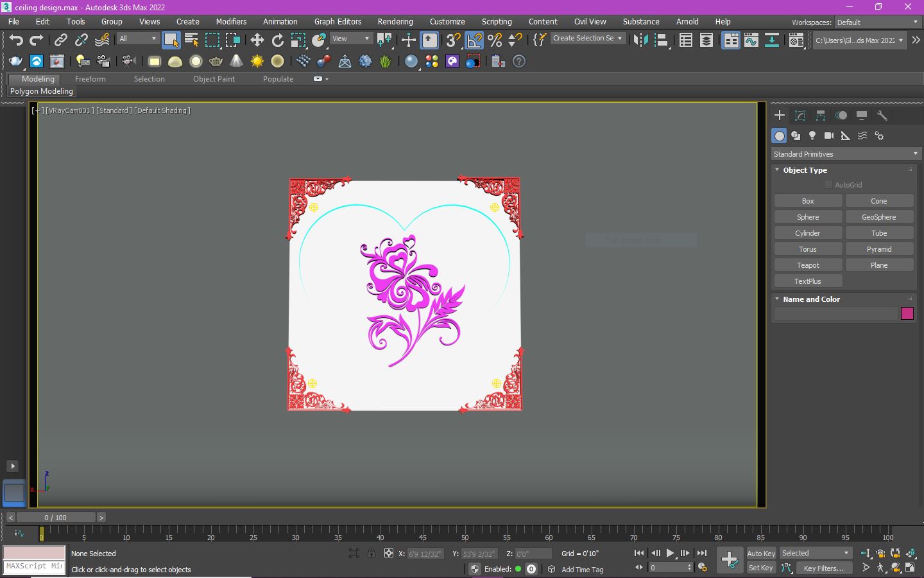The image size is (924, 578).
Task: Select the Move transform tool
Action: click(x=257, y=40)
